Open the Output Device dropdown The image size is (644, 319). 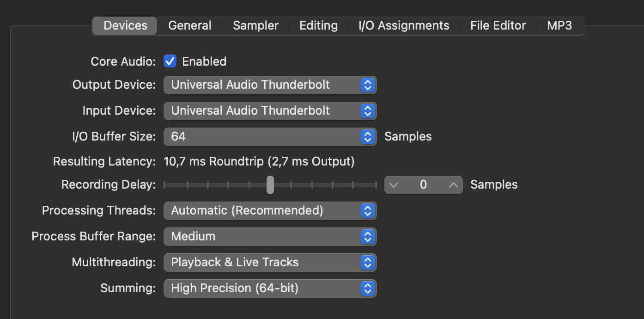pyautogui.click(x=270, y=85)
